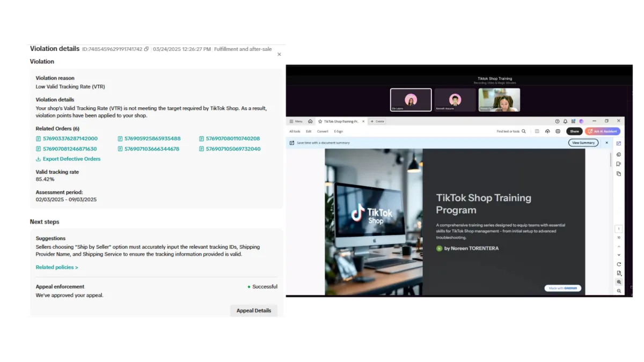The width and height of the screenshot is (644, 362).
Task: Open the Acrobat apps grid icon
Action: [x=573, y=121]
